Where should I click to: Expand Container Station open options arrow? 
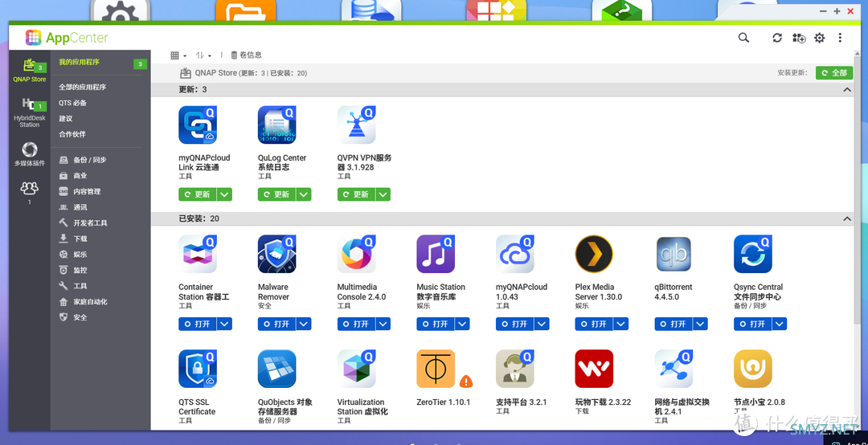224,324
